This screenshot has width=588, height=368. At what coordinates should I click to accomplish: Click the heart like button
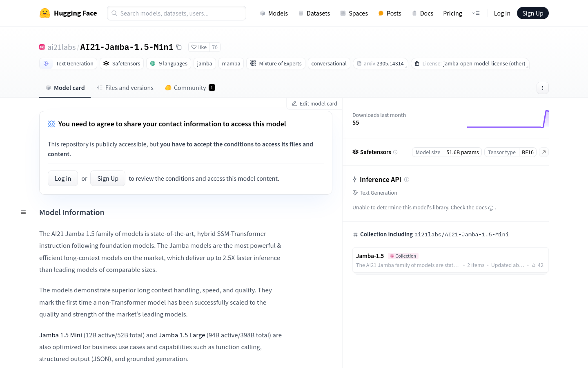(199, 47)
